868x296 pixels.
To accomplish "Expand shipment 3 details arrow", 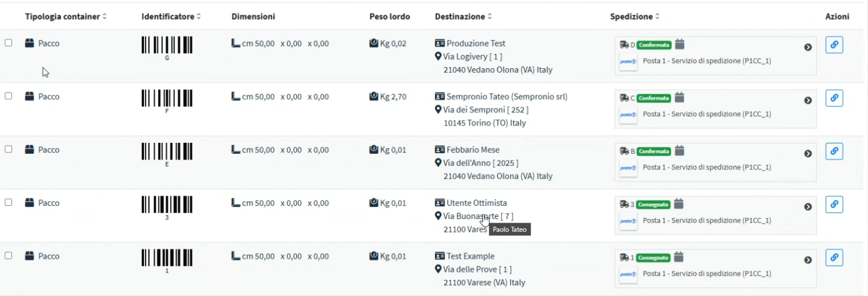I will point(808,207).
